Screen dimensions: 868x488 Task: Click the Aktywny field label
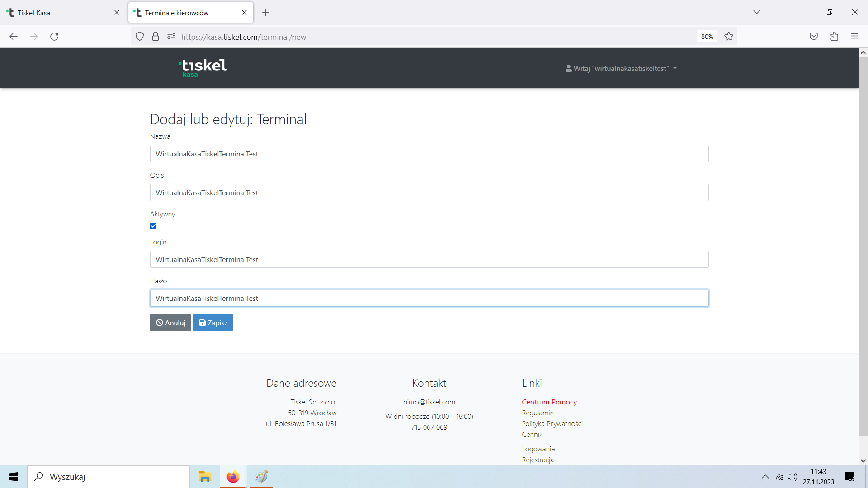(162, 214)
